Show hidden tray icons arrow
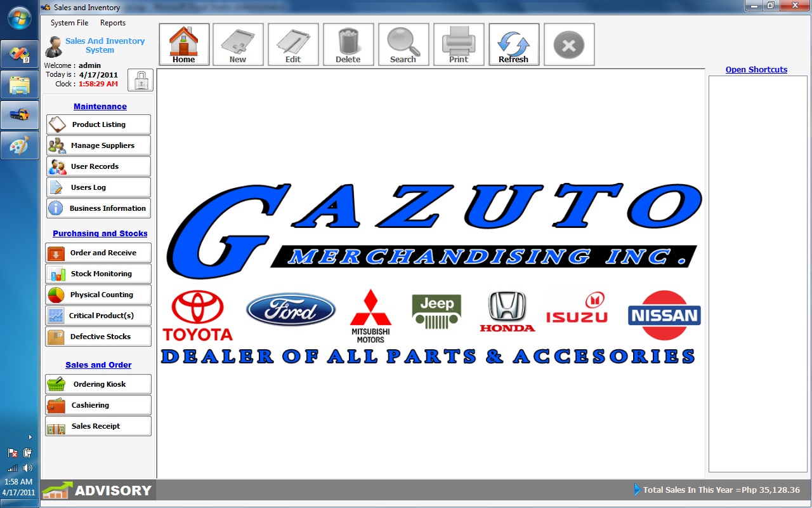The height and width of the screenshot is (508, 812). pyautogui.click(x=30, y=437)
